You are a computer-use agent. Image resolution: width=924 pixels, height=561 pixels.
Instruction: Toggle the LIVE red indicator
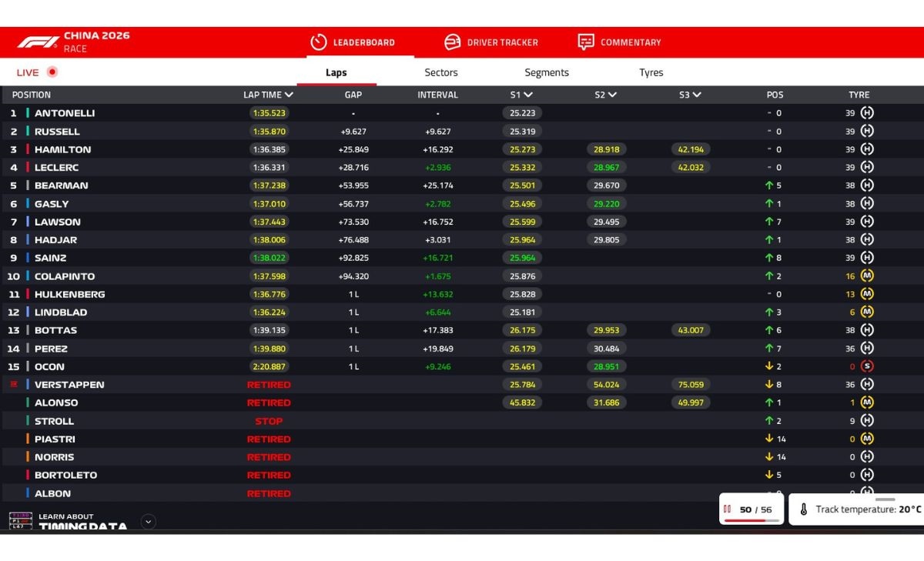(52, 72)
